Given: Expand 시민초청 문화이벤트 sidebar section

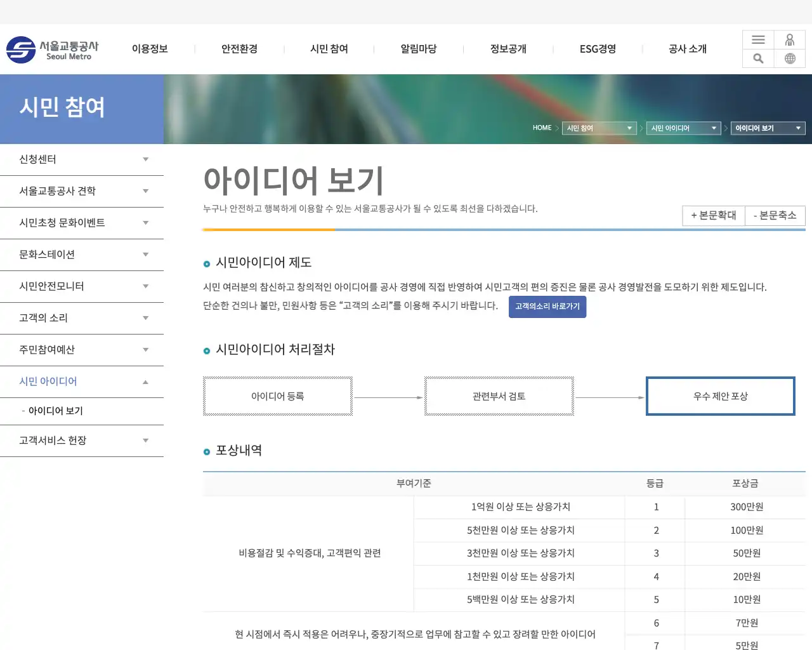Looking at the screenshot, I should 82,223.
